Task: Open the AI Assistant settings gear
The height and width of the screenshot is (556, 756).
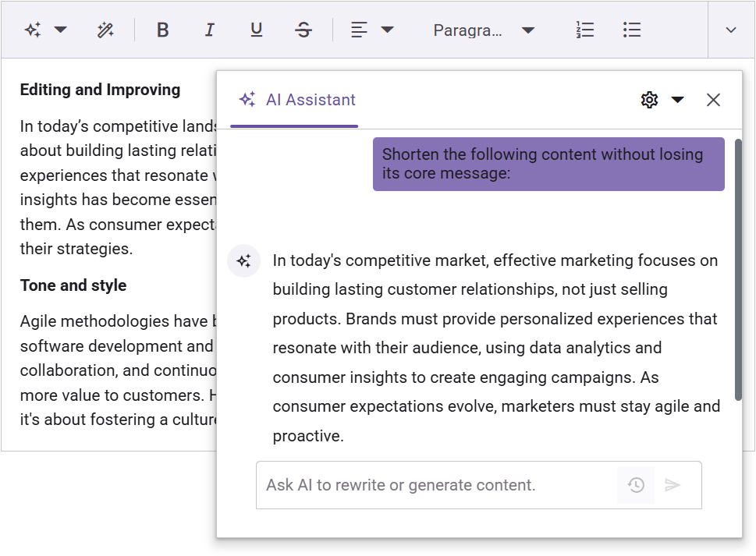Action: pyautogui.click(x=649, y=100)
